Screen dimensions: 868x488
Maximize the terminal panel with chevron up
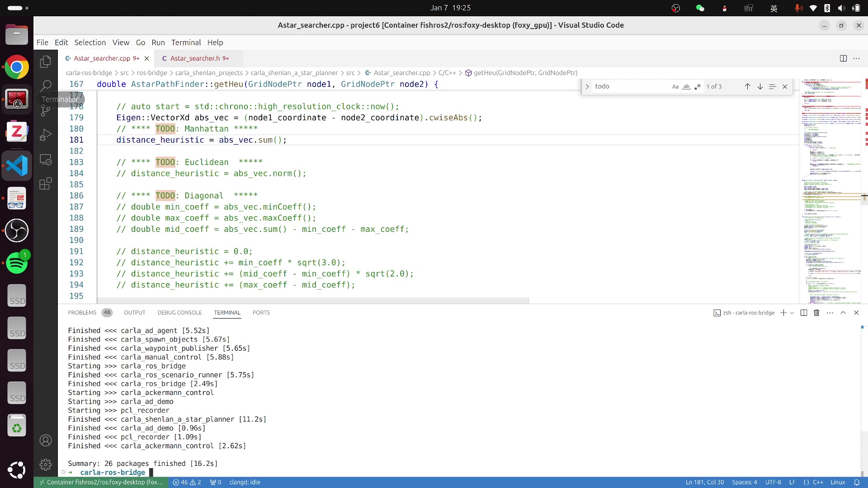tap(843, 313)
